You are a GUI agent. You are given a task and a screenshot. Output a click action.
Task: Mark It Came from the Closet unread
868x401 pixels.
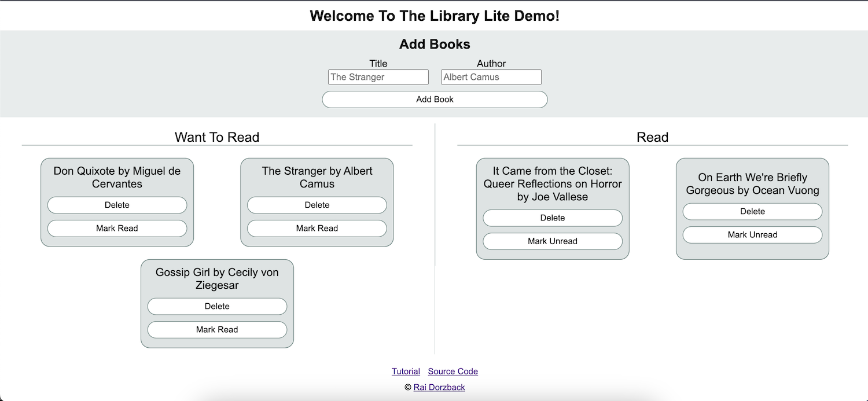pos(553,241)
